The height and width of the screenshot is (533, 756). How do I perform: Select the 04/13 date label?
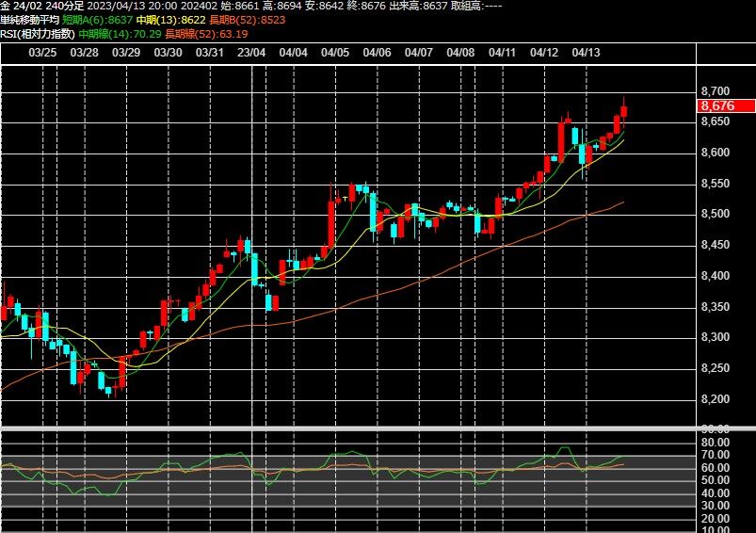[x=586, y=53]
